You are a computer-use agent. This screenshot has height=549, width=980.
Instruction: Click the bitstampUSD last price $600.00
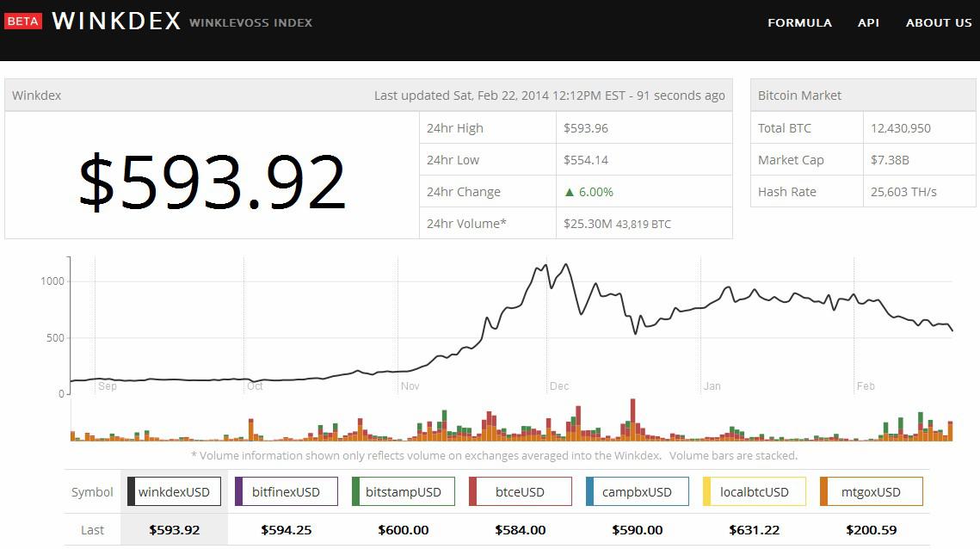[404, 530]
